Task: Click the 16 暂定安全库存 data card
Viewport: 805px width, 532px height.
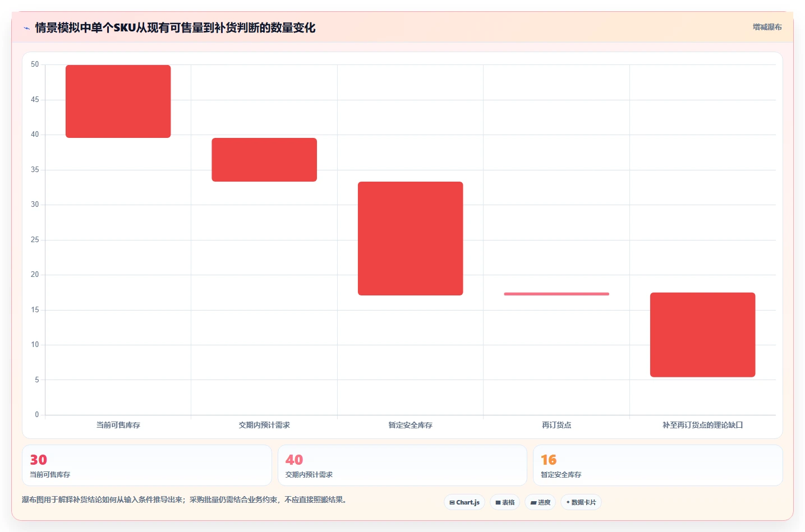Action: (x=658, y=465)
